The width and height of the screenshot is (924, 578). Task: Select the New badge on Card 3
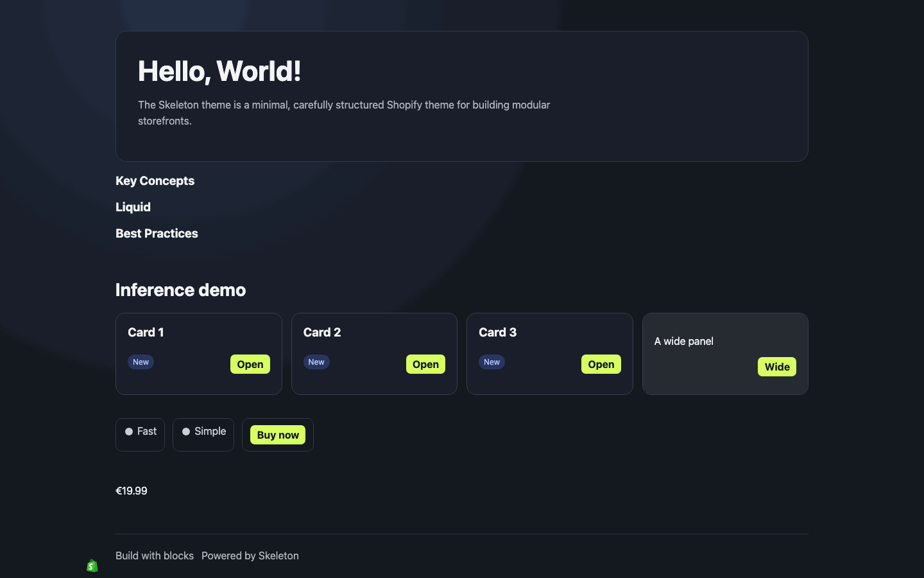(x=492, y=362)
